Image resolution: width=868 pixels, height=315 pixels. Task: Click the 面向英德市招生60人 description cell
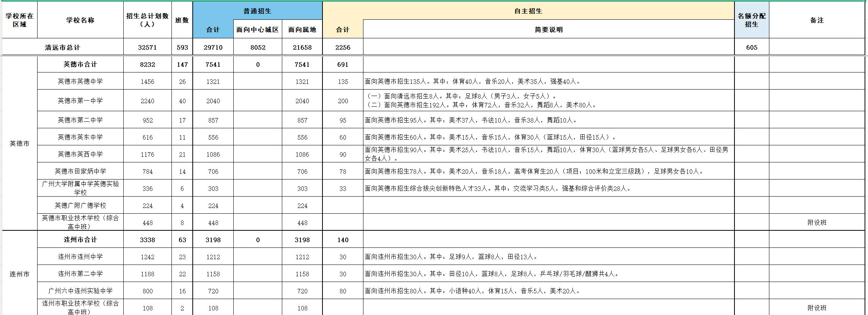(549, 137)
